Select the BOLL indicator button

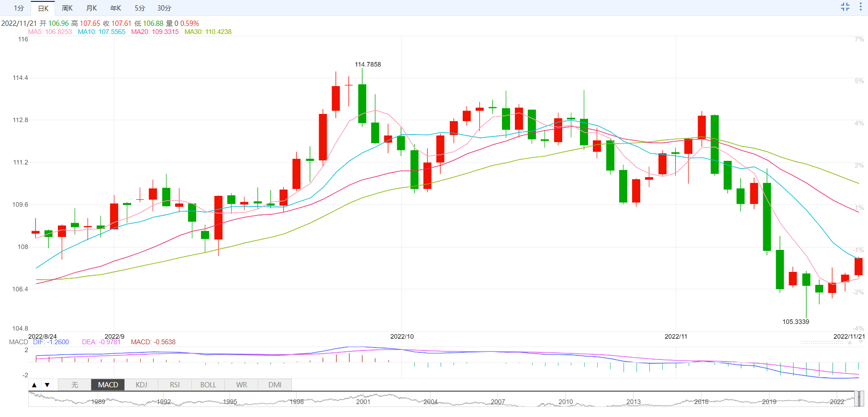pyautogui.click(x=208, y=385)
